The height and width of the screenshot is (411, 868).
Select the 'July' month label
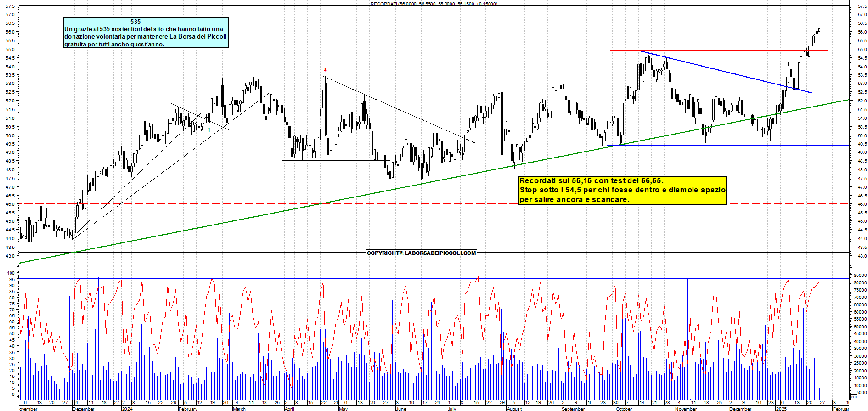click(452, 409)
